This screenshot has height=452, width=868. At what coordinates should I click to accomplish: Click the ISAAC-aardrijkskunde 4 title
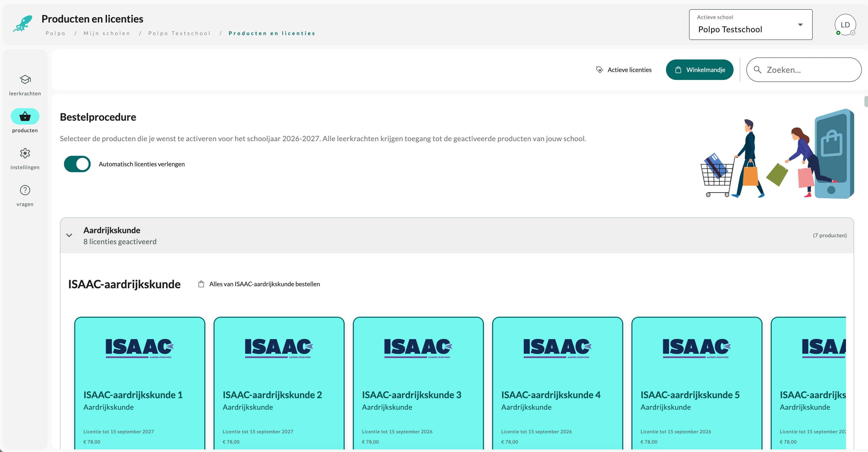click(x=551, y=395)
